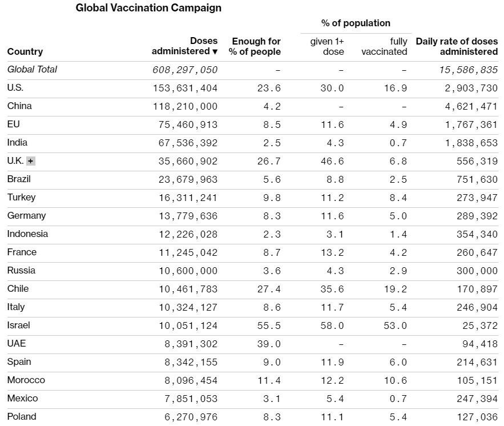Expand the U.K. row plus icon

coord(31,161)
